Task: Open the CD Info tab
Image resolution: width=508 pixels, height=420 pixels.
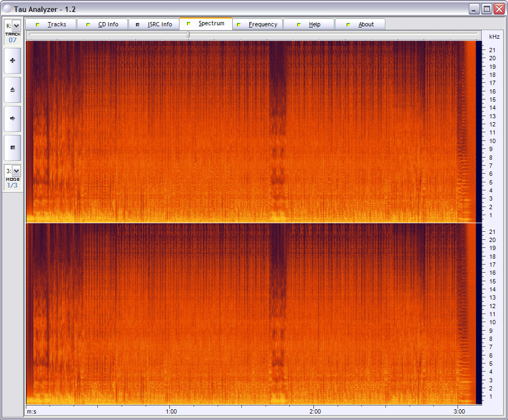Action: click(102, 24)
